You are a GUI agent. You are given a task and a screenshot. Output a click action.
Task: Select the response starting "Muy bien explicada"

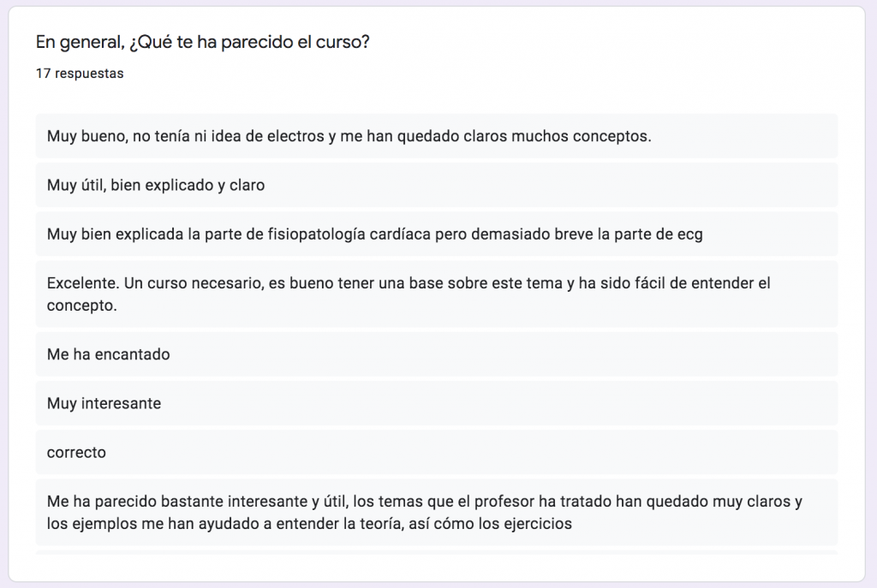tap(436, 234)
